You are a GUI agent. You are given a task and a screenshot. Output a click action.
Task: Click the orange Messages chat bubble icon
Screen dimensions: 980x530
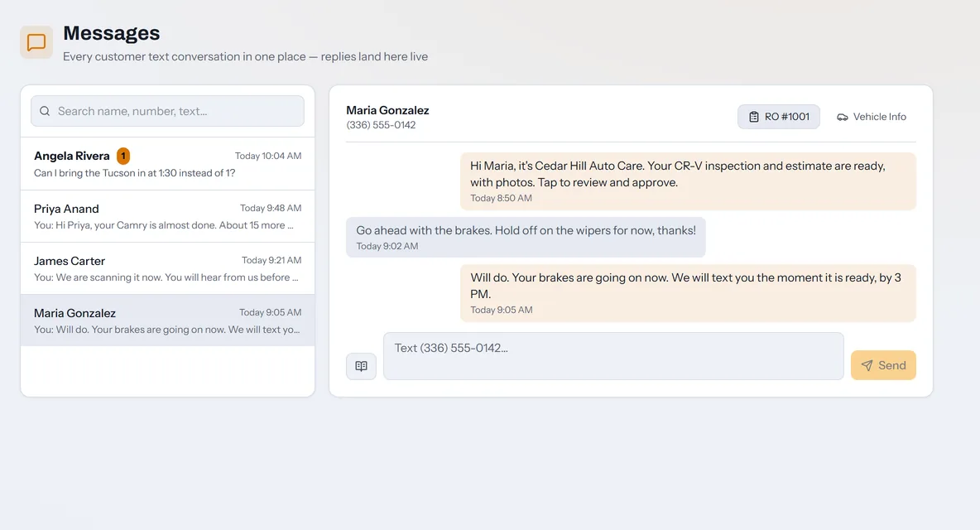coord(36,42)
